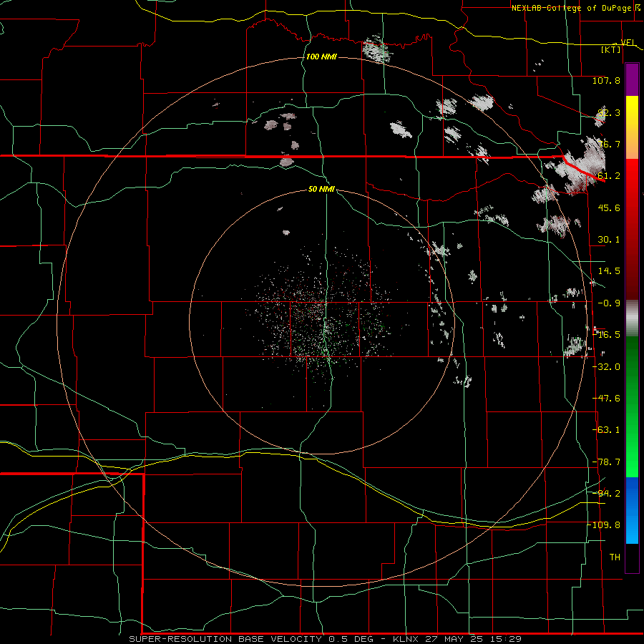Select the 14.5 scale value

tap(609, 271)
